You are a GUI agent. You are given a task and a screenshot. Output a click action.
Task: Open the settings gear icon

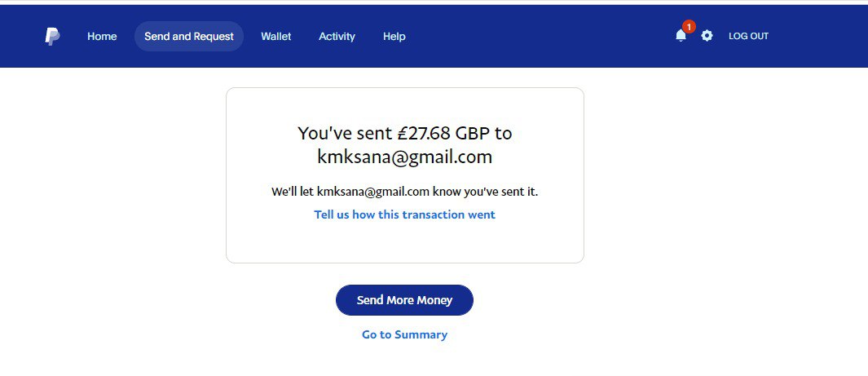707,36
